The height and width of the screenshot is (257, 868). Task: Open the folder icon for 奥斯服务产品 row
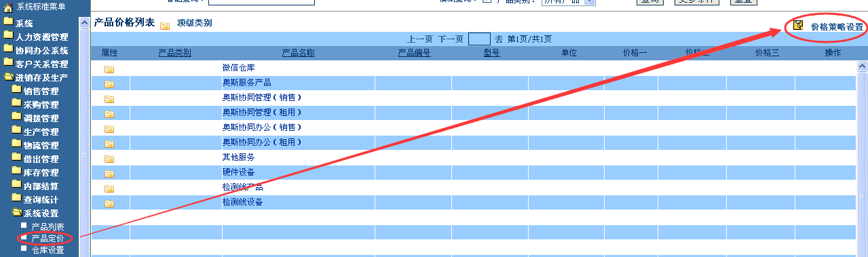pyautogui.click(x=109, y=84)
